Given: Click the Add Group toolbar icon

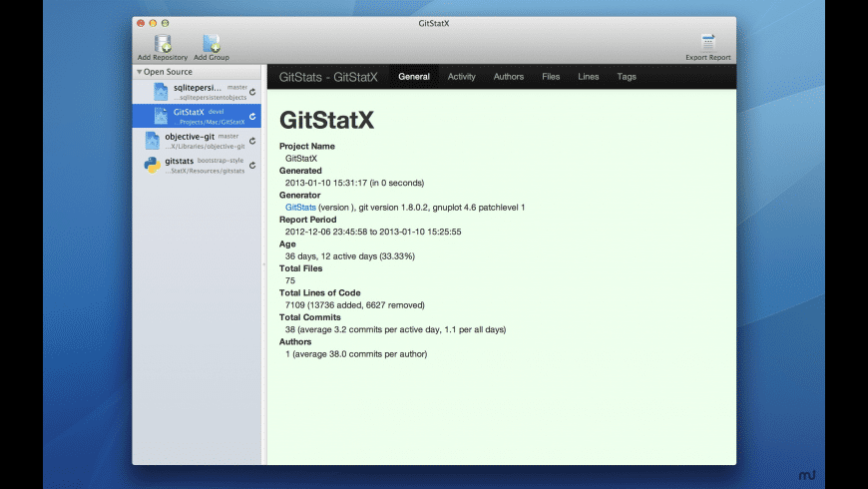Looking at the screenshot, I should tap(212, 44).
